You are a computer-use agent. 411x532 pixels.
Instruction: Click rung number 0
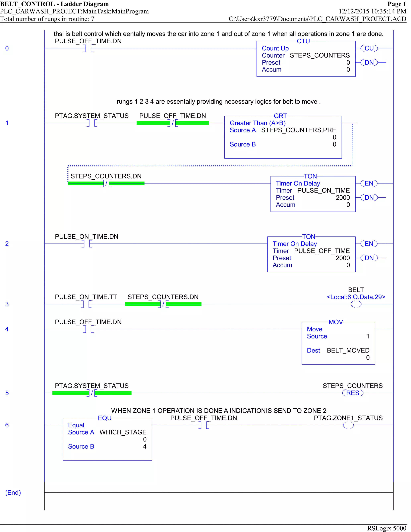click(7, 48)
